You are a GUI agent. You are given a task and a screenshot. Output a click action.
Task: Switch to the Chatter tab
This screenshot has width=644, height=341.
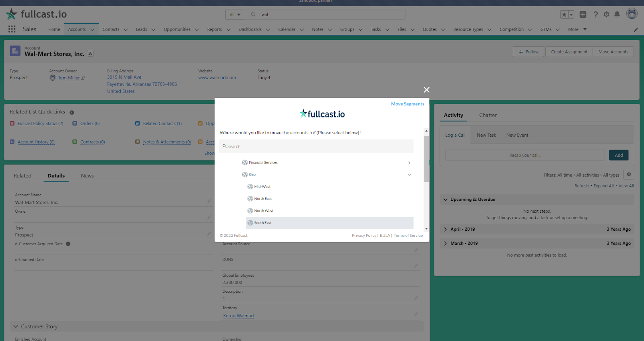pyautogui.click(x=488, y=115)
